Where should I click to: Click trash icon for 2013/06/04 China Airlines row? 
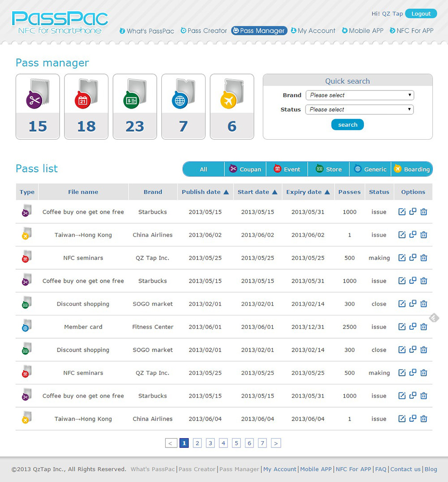(424, 419)
